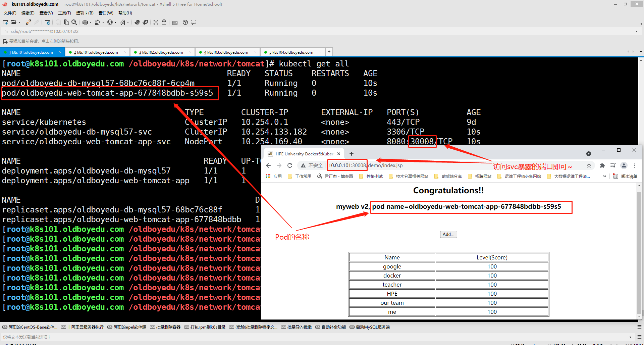Open the 工具(T) menu
The image size is (644, 345).
tap(64, 13)
